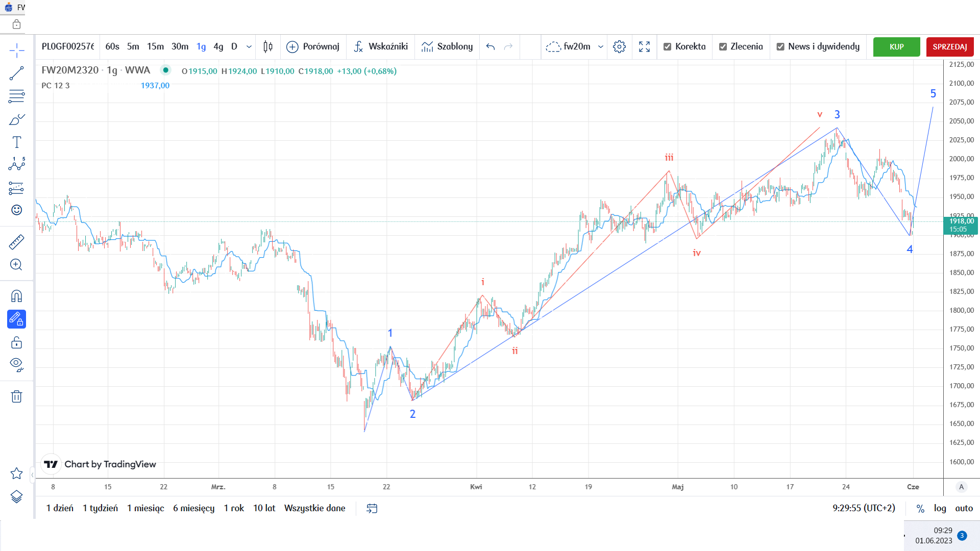
Task: Collapse the left drawing toolbar arrow
Action: pyautogui.click(x=33, y=475)
